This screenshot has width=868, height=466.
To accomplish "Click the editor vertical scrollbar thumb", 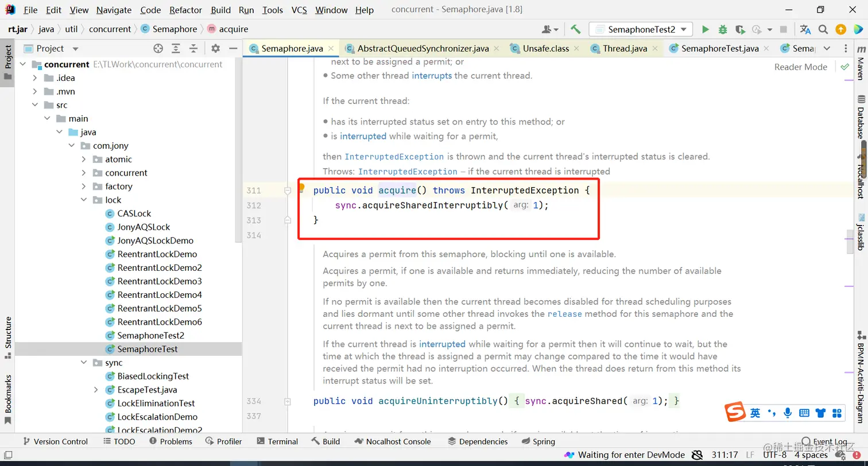I will (x=850, y=241).
